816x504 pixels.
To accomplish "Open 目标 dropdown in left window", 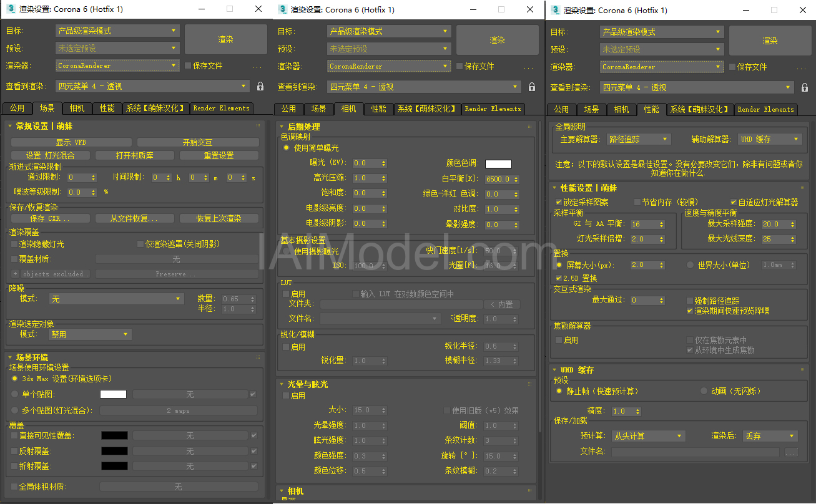I will (117, 31).
